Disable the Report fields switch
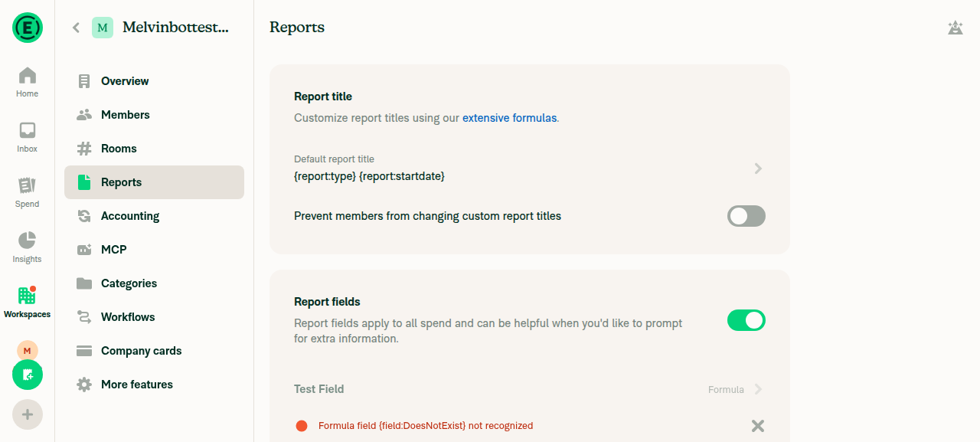This screenshot has height=442, width=980. click(746, 320)
